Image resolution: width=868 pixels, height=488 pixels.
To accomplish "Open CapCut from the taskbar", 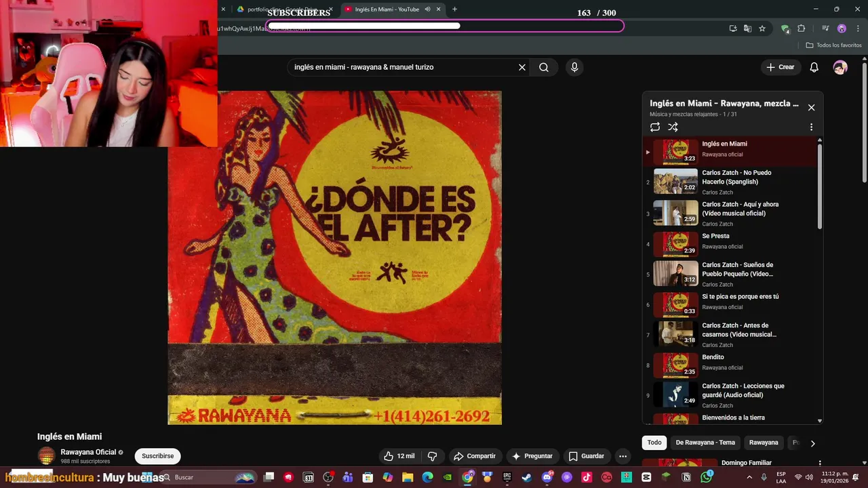I will [646, 477].
